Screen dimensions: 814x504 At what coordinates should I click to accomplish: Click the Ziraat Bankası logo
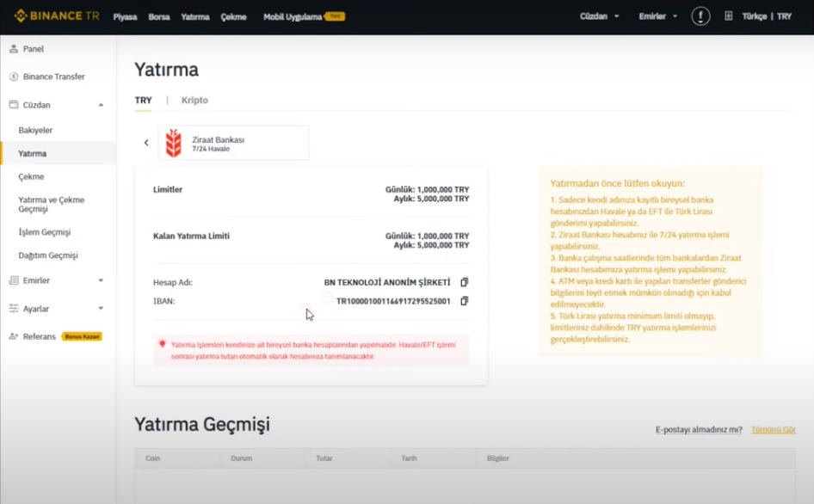point(174,143)
